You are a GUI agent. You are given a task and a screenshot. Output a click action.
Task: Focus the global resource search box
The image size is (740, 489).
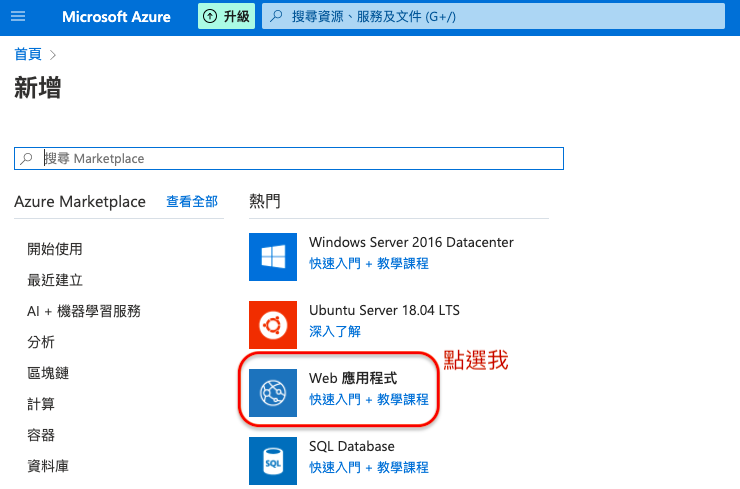(493, 17)
